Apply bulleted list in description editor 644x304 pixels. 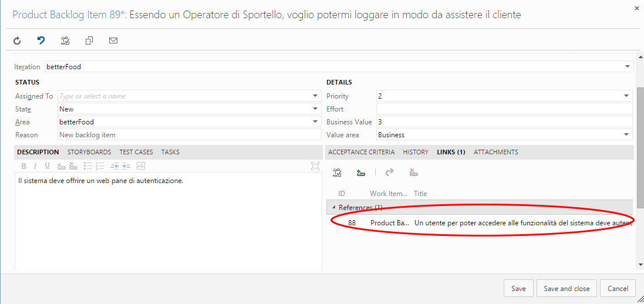[88, 166]
